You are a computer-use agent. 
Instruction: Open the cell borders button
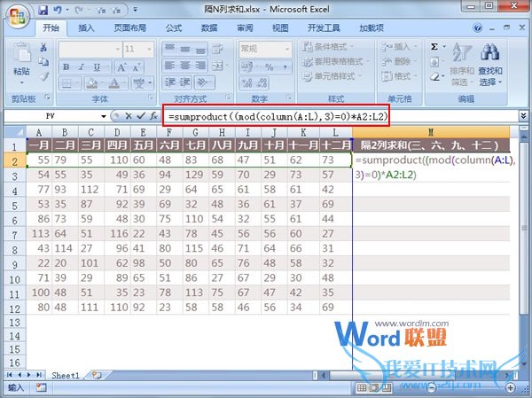point(67,82)
